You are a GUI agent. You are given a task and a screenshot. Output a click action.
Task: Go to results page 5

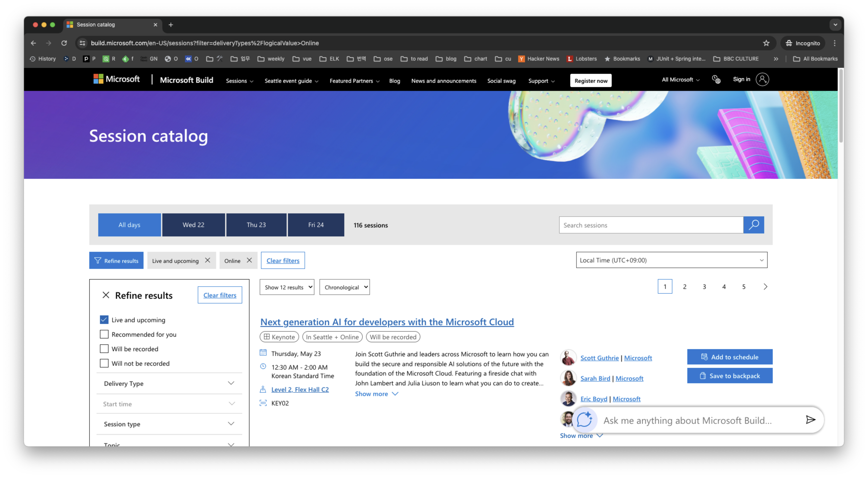pos(744,286)
